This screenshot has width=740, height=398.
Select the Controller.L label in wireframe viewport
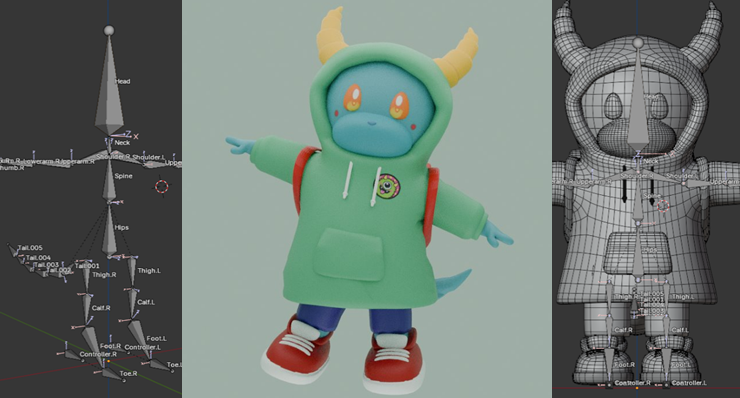tap(689, 382)
